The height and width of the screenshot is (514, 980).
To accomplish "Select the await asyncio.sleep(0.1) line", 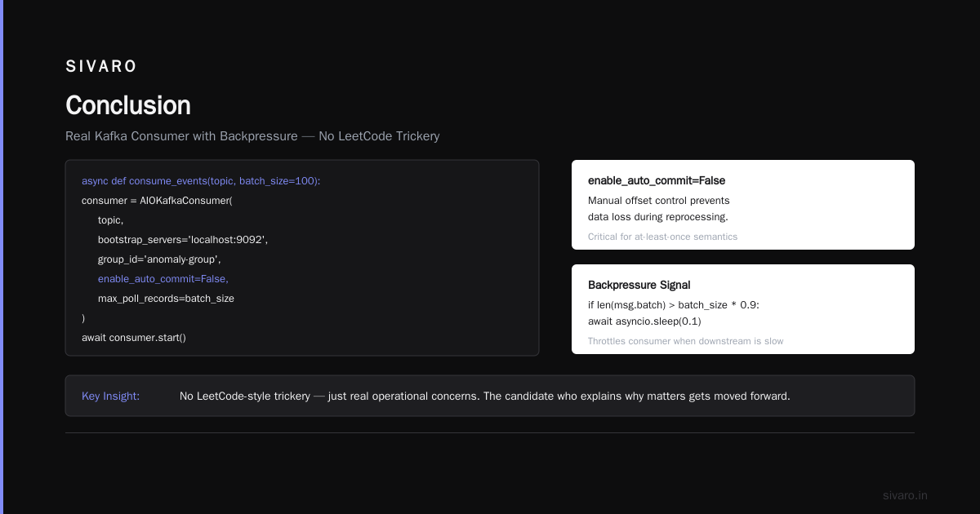I will coord(644,321).
